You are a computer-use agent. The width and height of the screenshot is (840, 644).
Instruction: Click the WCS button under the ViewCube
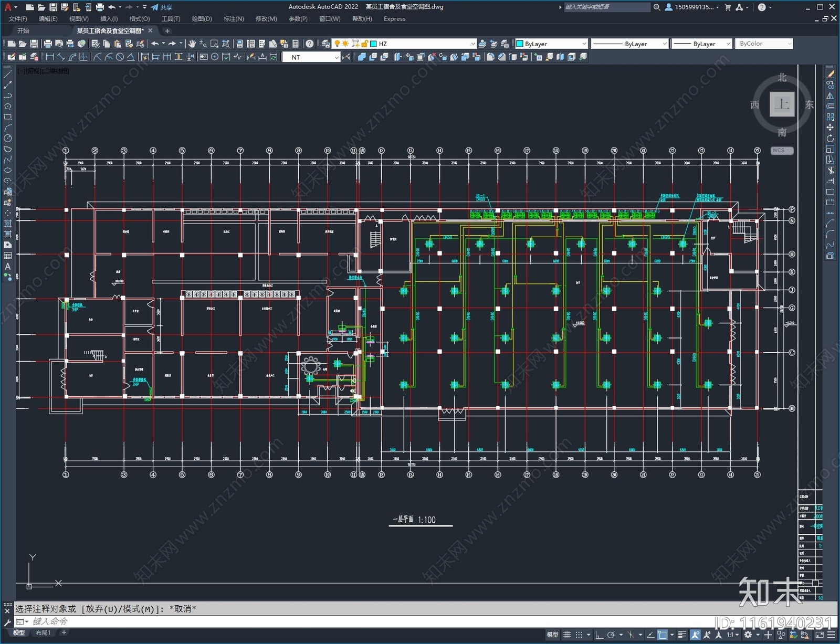(x=782, y=151)
